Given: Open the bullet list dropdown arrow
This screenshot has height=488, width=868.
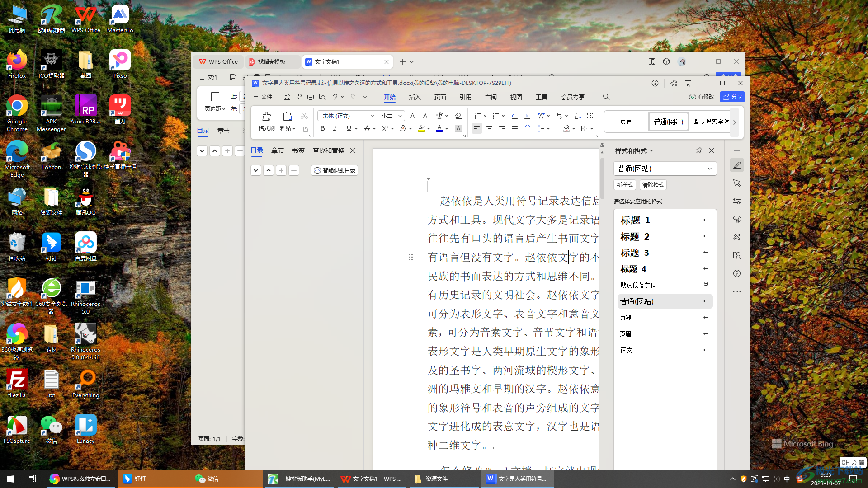Looking at the screenshot, I should (x=485, y=116).
